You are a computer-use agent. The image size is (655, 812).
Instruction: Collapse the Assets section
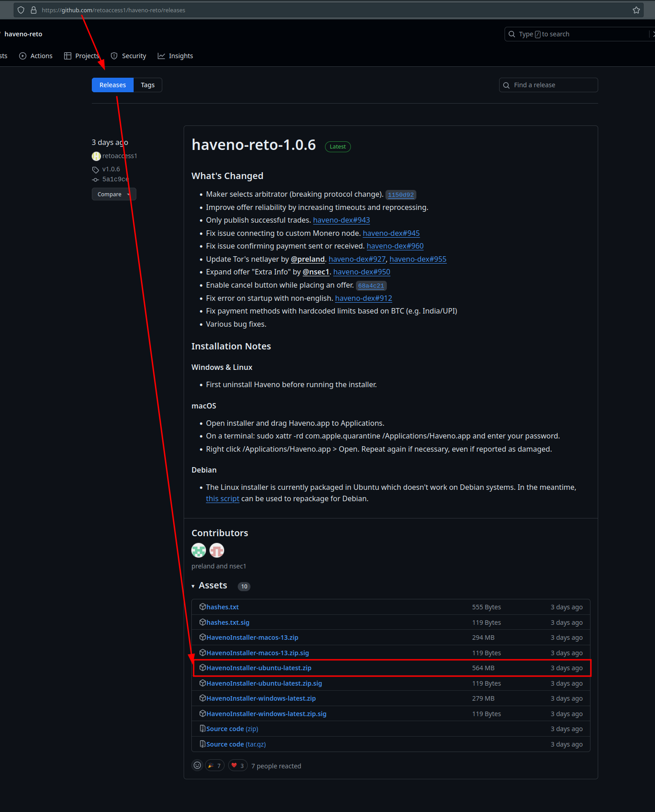209,585
